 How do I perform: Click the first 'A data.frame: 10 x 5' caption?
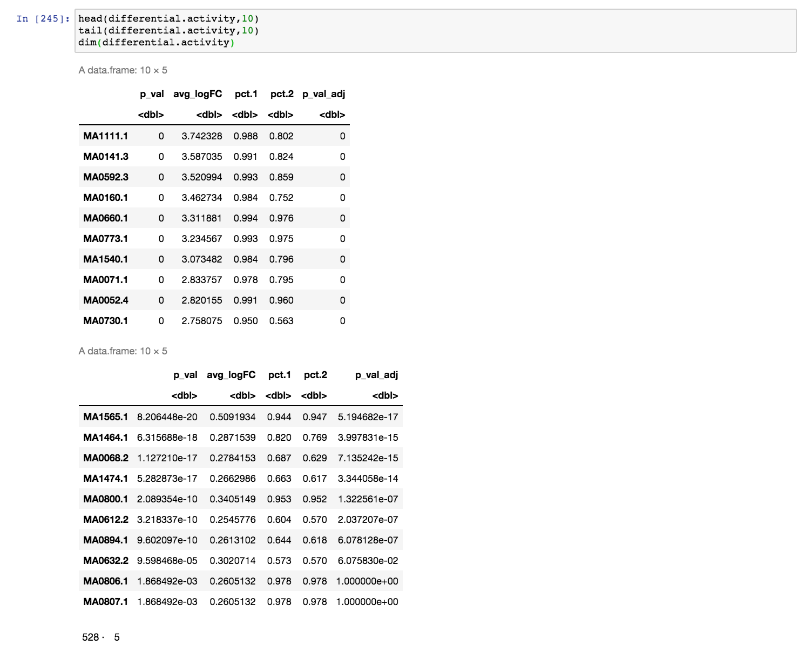(124, 70)
